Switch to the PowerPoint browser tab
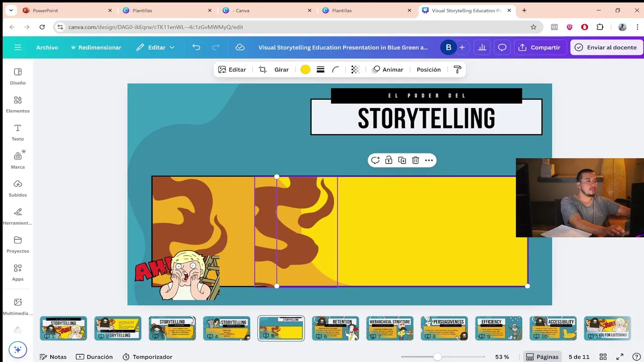Image resolution: width=644 pixels, height=362 pixels. [x=67, y=10]
